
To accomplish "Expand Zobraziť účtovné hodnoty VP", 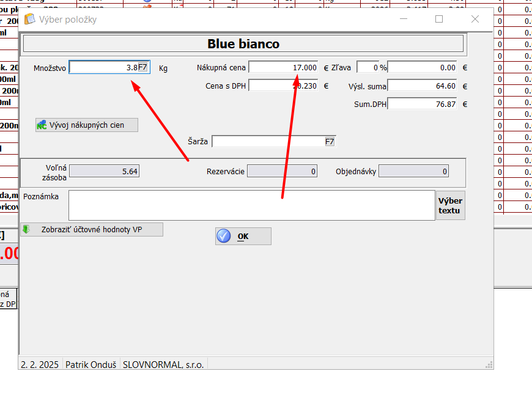I will [92, 230].
